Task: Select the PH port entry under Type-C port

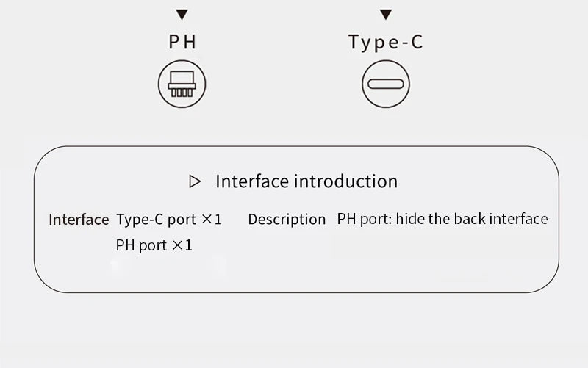Action: pyautogui.click(x=141, y=245)
